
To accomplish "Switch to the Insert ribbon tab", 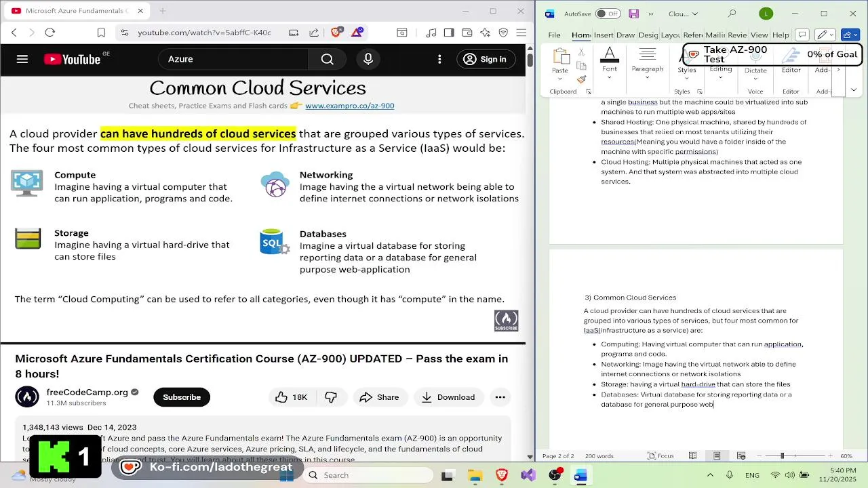I will point(604,35).
